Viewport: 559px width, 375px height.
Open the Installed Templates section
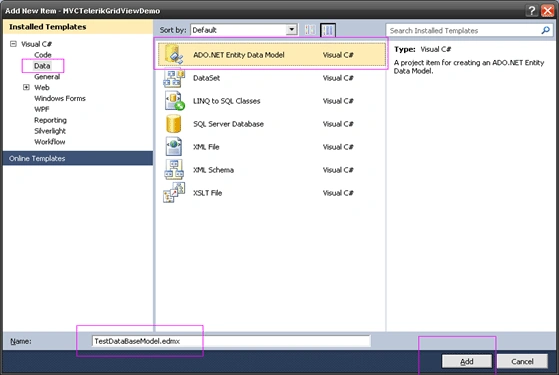point(78,27)
